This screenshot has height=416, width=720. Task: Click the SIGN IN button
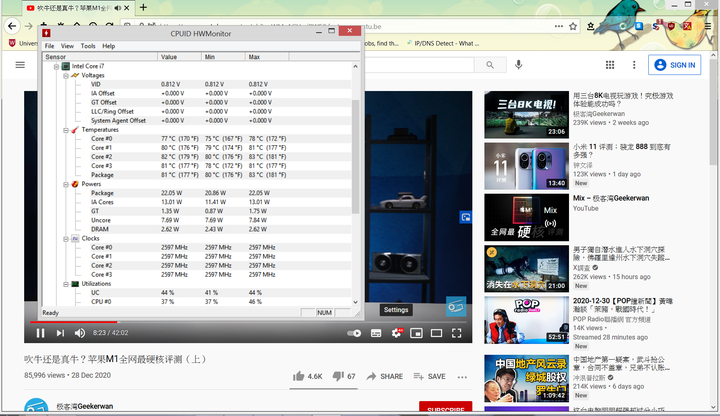(675, 65)
